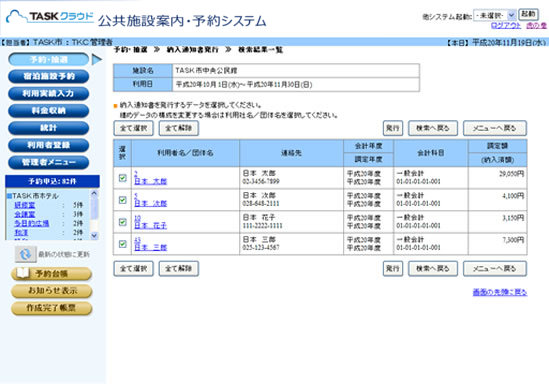
Task: Click the 作成完了帳票 button
Action: [x=51, y=308]
